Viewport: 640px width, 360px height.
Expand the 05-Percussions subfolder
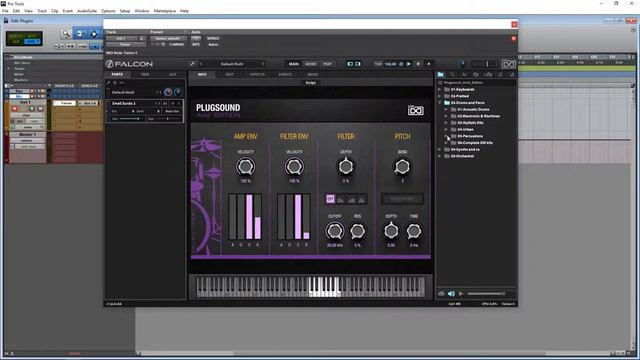coord(446,136)
